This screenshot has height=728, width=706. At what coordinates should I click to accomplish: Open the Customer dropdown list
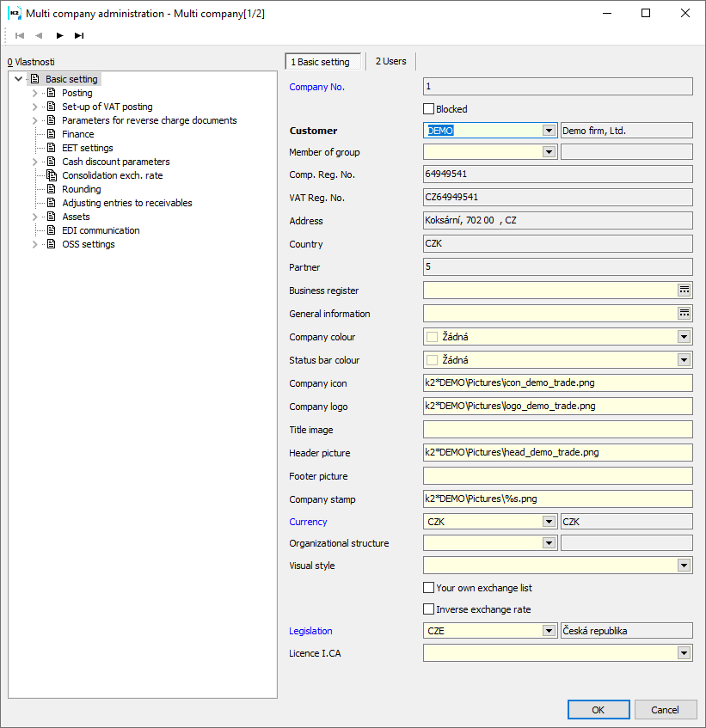(549, 131)
